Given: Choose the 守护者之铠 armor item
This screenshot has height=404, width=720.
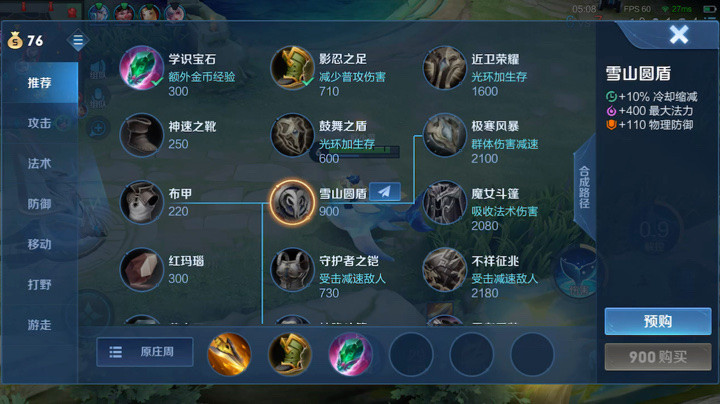Looking at the screenshot, I should (292, 269).
